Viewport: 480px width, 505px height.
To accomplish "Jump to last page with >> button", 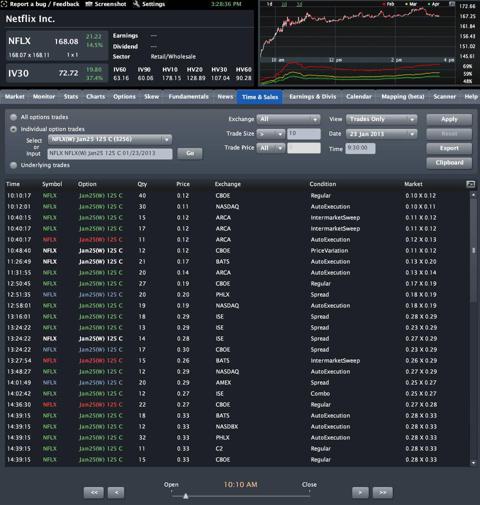I will coord(383,492).
